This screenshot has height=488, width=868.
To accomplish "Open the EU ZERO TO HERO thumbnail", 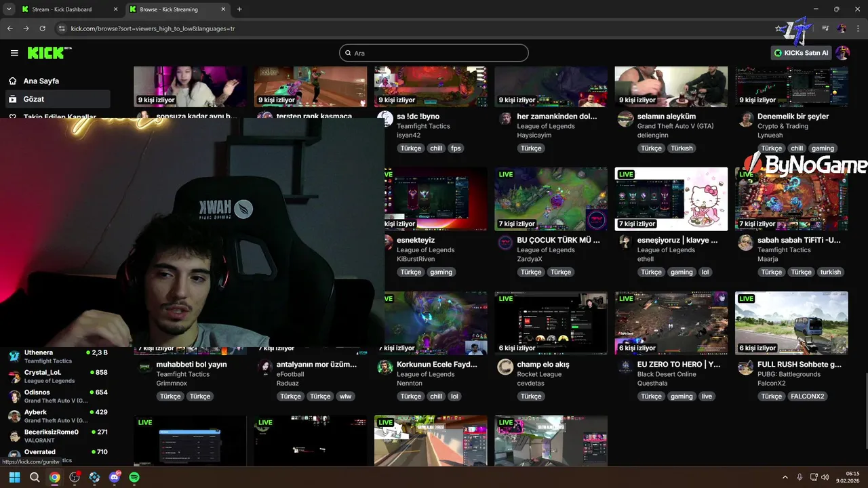I will tap(671, 323).
